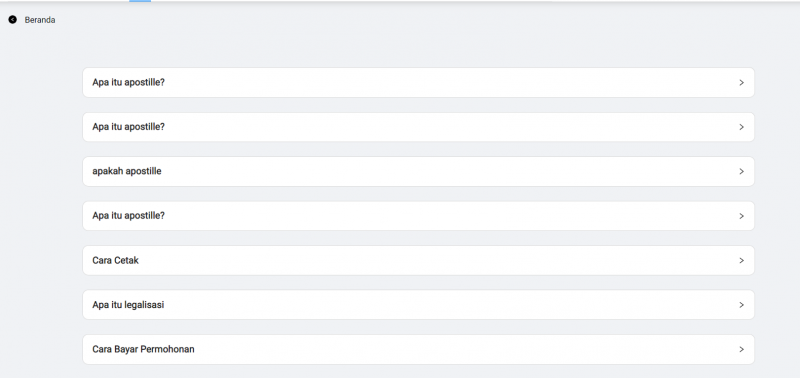This screenshot has width=800, height=378.
Task: Click the blue tab indicator at page top
Action: coord(140,1)
